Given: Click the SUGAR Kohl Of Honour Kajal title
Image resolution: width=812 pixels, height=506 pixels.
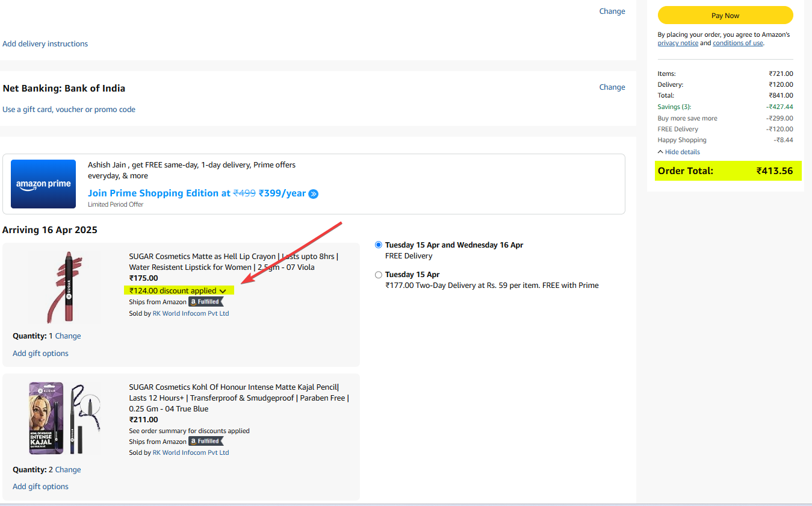Looking at the screenshot, I should point(239,398).
